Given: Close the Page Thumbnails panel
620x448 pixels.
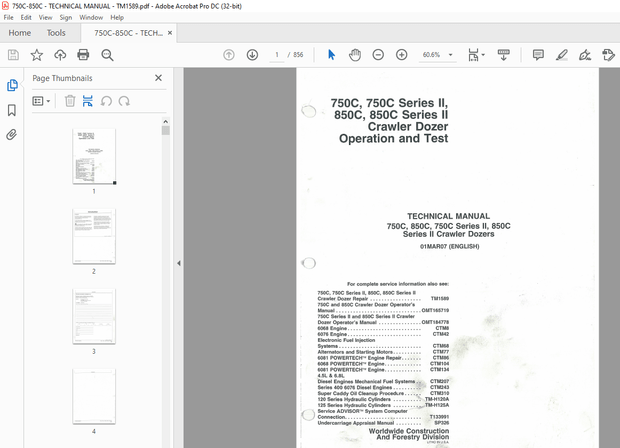Looking at the screenshot, I should [x=159, y=78].
